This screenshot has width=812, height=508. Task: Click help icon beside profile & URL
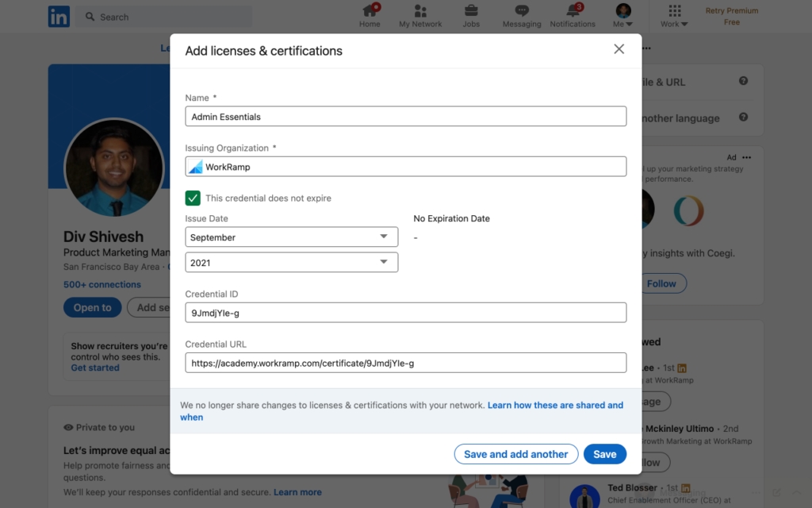743,81
